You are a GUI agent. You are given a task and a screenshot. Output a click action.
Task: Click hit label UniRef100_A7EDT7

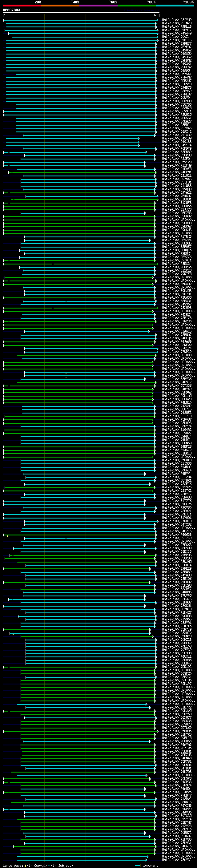click(x=177, y=795)
